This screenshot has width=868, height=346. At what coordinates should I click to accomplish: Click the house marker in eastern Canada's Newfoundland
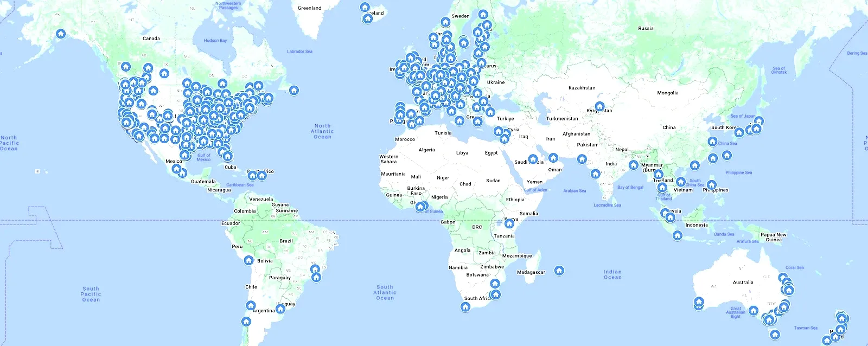point(294,90)
